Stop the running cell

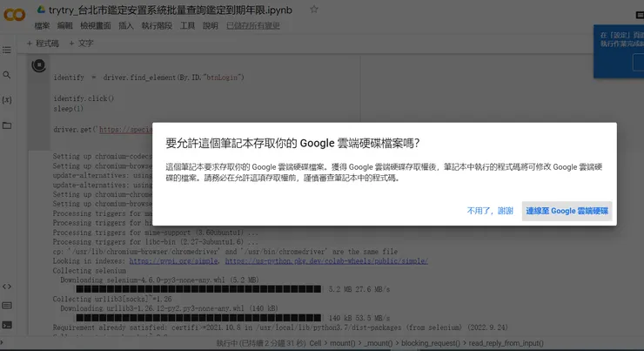(38, 65)
